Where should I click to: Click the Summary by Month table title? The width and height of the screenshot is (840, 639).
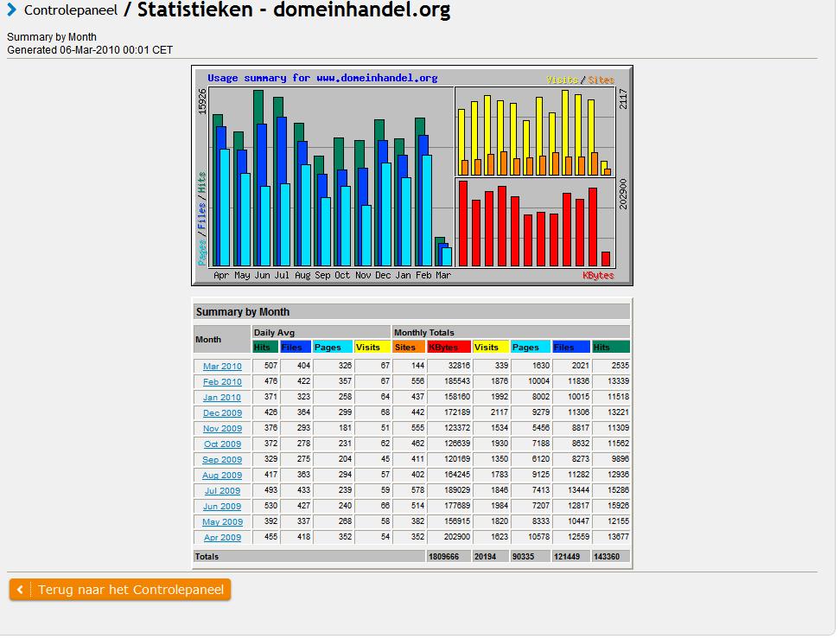point(411,312)
